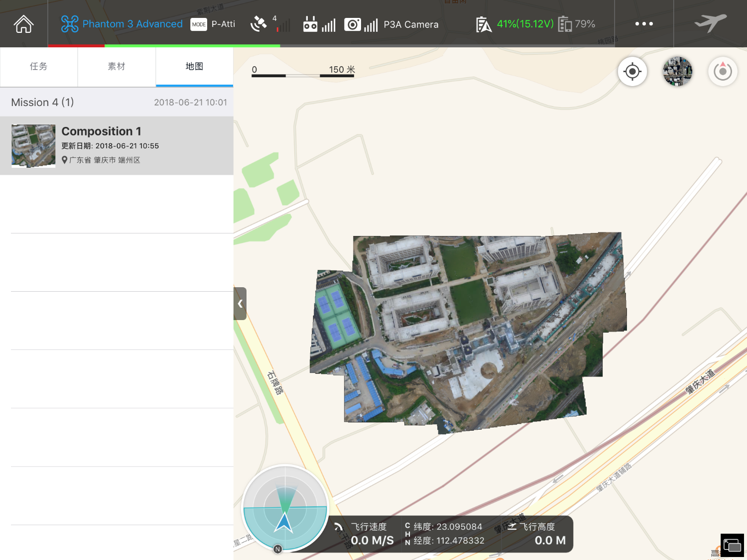Screen dimensions: 747x560
Task: Tap the 2018-06-21 10:01 mission date
Action: (190, 103)
